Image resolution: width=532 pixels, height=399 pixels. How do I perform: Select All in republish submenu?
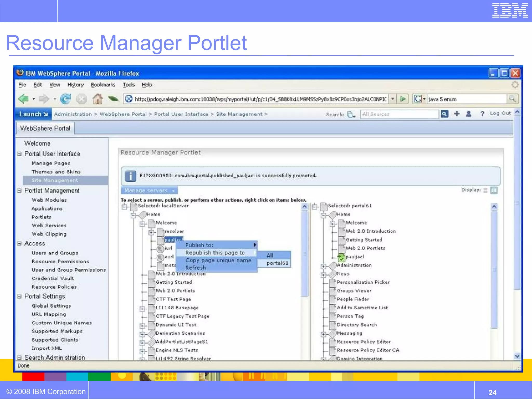tap(274, 255)
